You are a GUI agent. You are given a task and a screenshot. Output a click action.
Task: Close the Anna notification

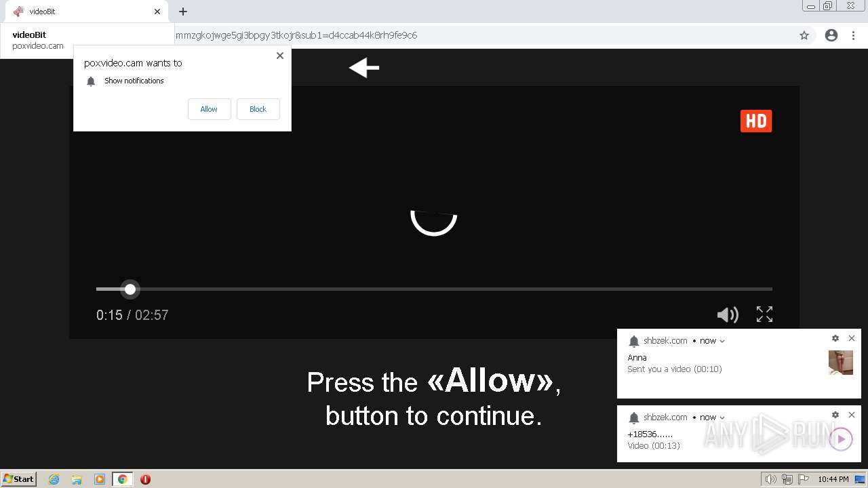pyautogui.click(x=852, y=338)
